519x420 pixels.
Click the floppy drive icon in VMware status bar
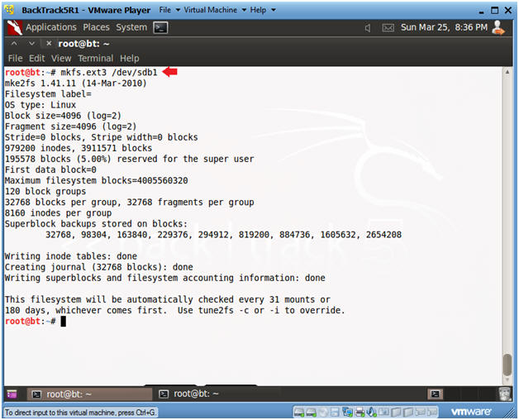(335, 412)
